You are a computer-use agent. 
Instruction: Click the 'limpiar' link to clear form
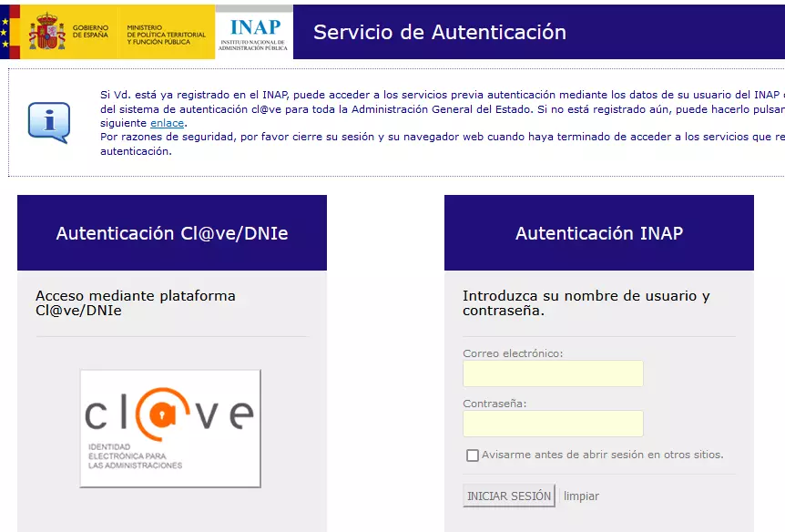[x=581, y=496]
